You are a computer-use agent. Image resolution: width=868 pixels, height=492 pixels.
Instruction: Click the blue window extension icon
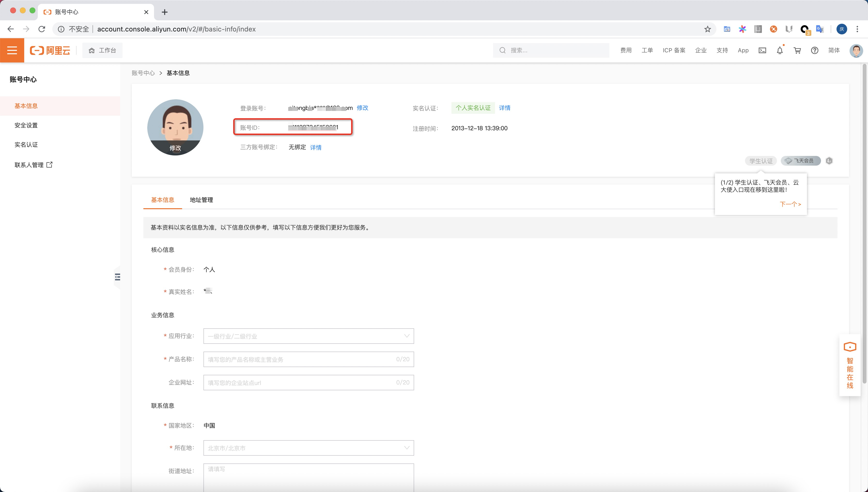[727, 29]
